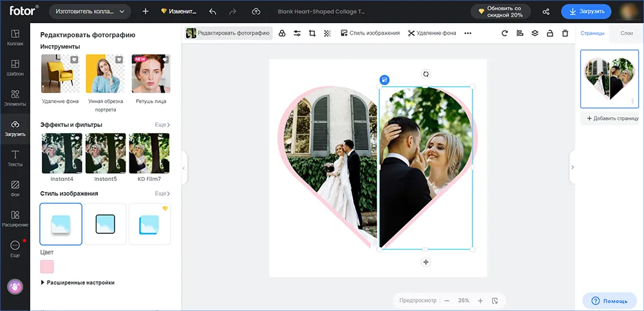Click the Изменить premium button
Screen dimensions: 644x311
(178, 12)
